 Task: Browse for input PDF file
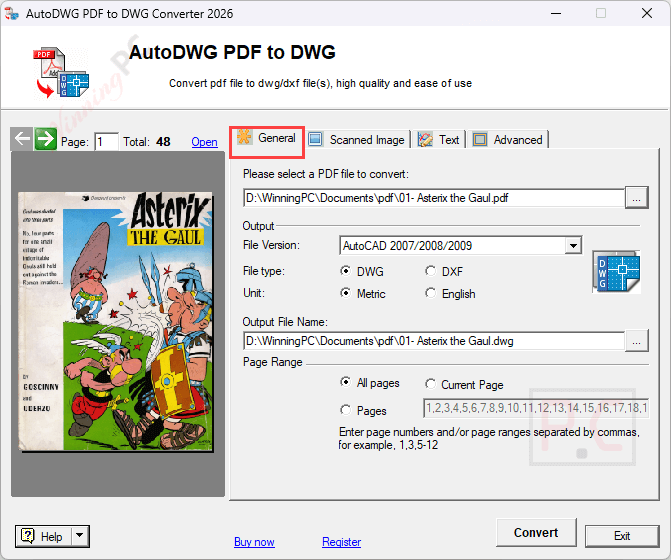637,198
